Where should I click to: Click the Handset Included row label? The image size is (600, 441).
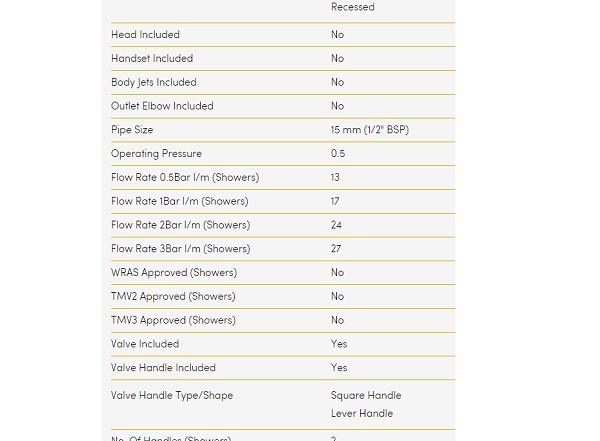click(x=152, y=59)
